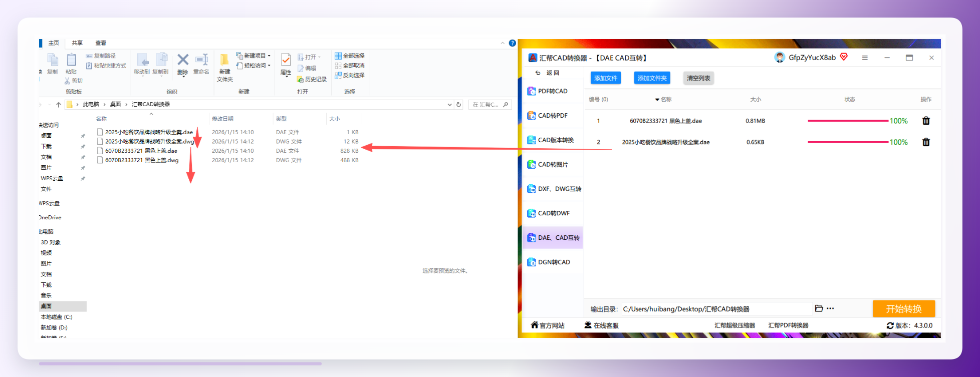Image resolution: width=980 pixels, height=377 pixels.
Task: Click 属性 properties icon in Explorer
Action: pyautogui.click(x=286, y=61)
